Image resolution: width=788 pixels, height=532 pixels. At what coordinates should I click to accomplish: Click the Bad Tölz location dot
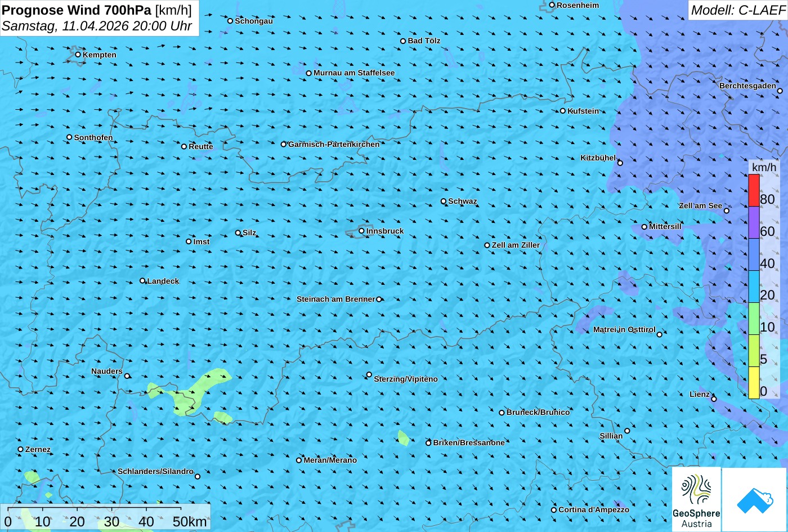[x=402, y=41]
